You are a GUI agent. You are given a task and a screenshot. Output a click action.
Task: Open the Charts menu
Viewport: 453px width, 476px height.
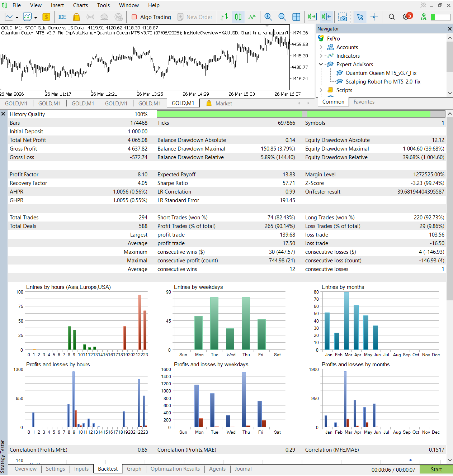(x=80, y=5)
